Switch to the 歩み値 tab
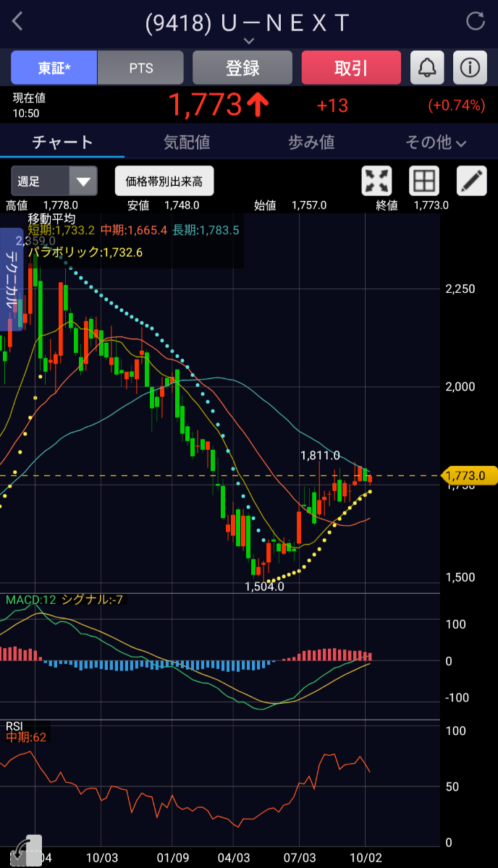Image resolution: width=498 pixels, height=868 pixels. (x=311, y=142)
